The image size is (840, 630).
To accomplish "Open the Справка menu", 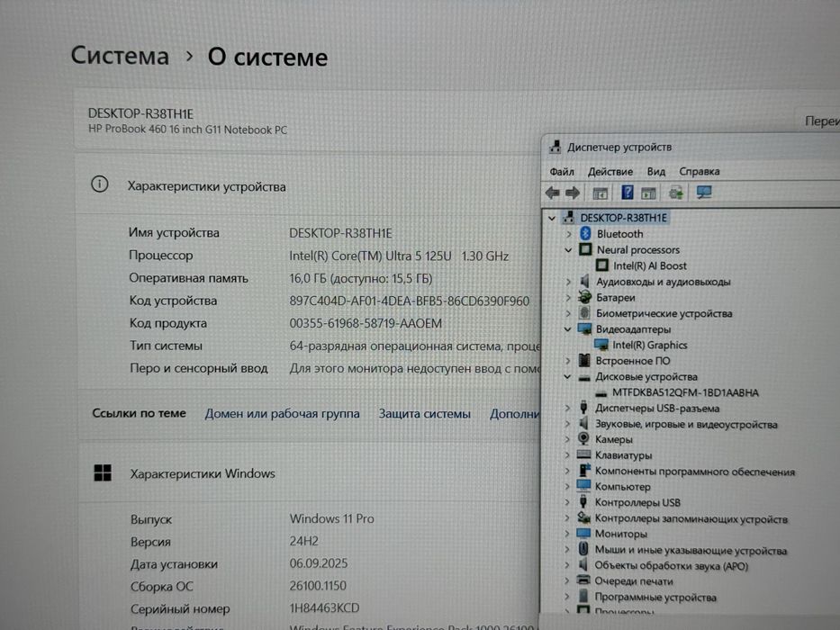I will click(x=700, y=171).
